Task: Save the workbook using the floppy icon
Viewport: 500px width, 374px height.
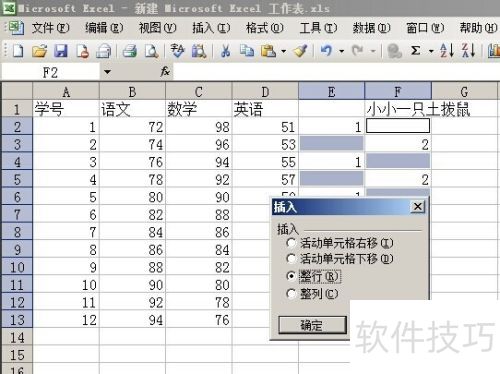Action: (61, 51)
